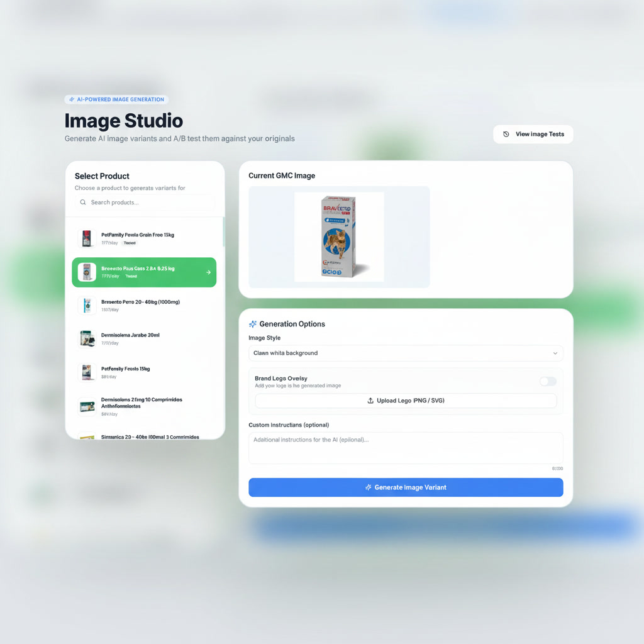Screen dimensions: 644x644
Task: Open View Image Tests
Action: 533,135
